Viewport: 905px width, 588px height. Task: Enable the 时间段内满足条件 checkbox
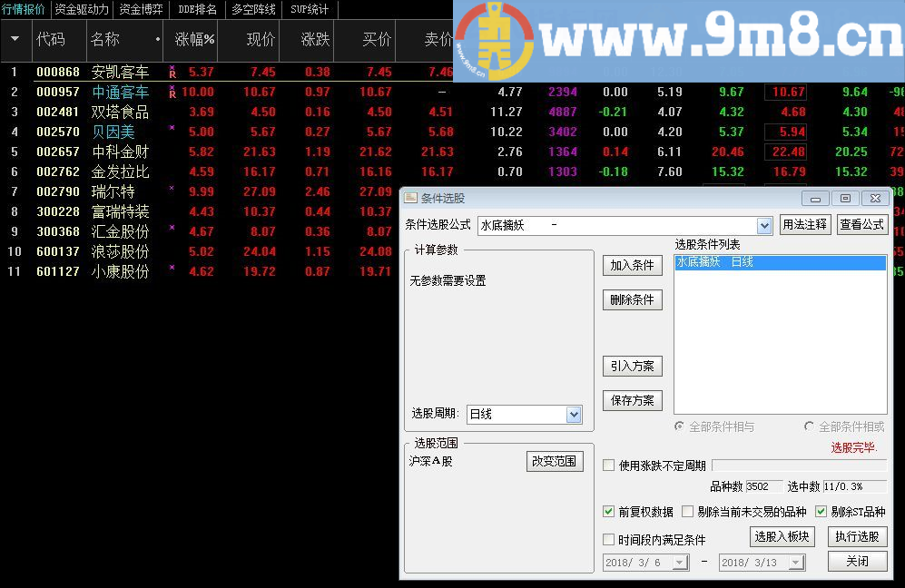click(x=608, y=540)
